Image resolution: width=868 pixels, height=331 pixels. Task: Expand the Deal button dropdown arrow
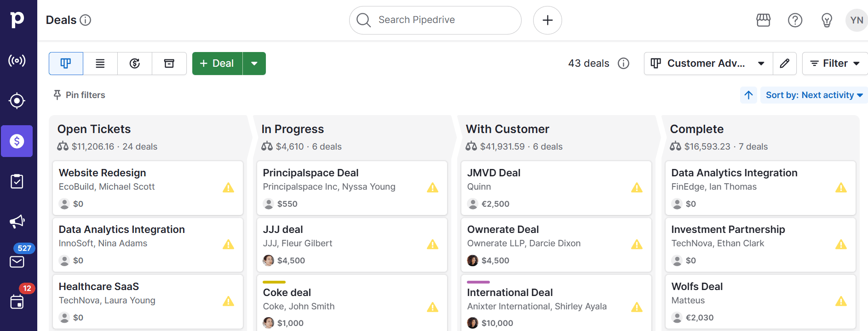[x=254, y=64]
